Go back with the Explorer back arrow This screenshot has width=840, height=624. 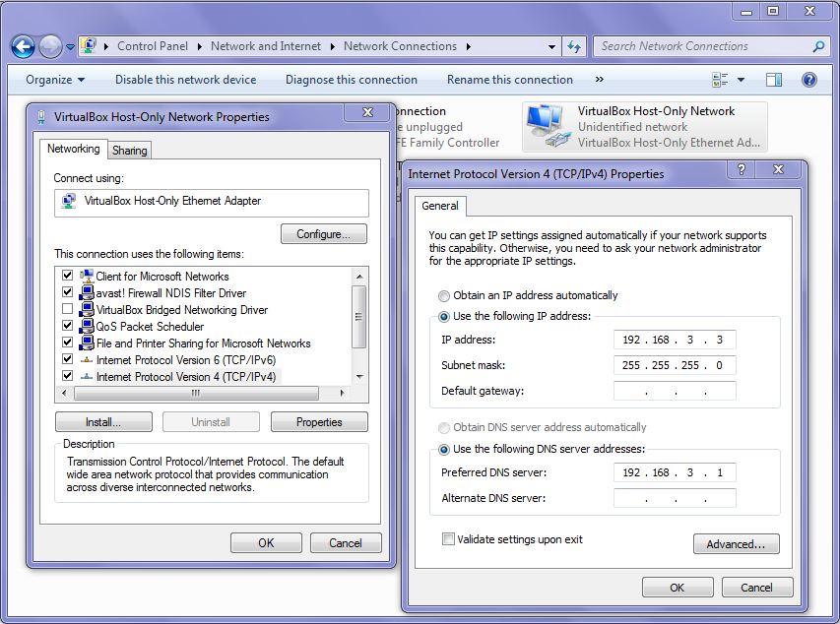pos(23,46)
